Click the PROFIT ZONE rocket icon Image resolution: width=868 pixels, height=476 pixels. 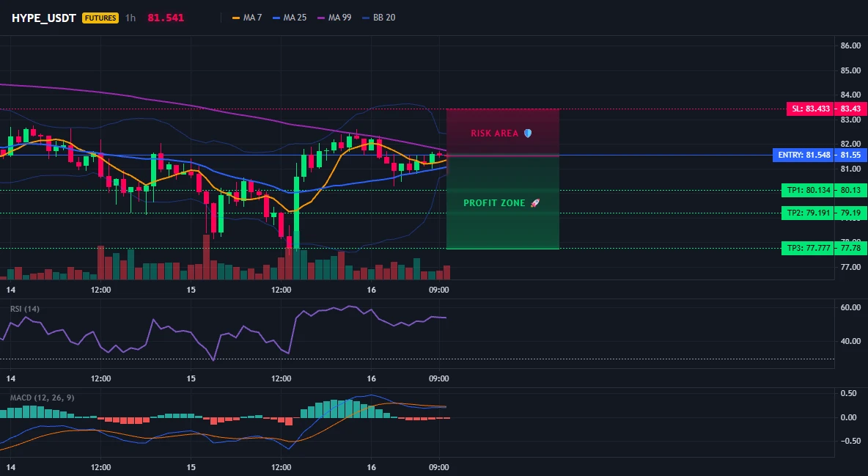click(534, 203)
